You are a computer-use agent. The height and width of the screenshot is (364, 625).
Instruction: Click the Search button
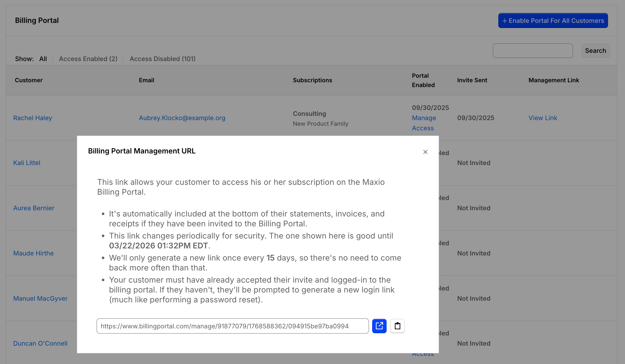(595, 51)
